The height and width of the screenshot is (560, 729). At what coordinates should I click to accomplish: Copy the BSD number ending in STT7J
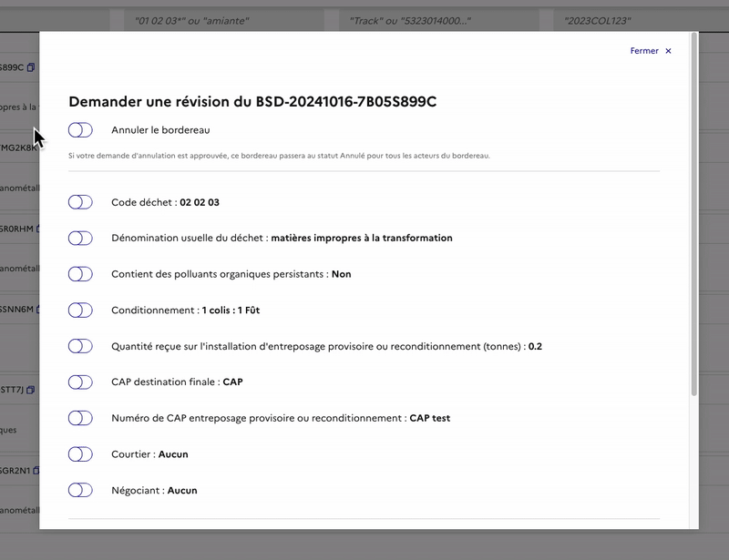(31, 390)
